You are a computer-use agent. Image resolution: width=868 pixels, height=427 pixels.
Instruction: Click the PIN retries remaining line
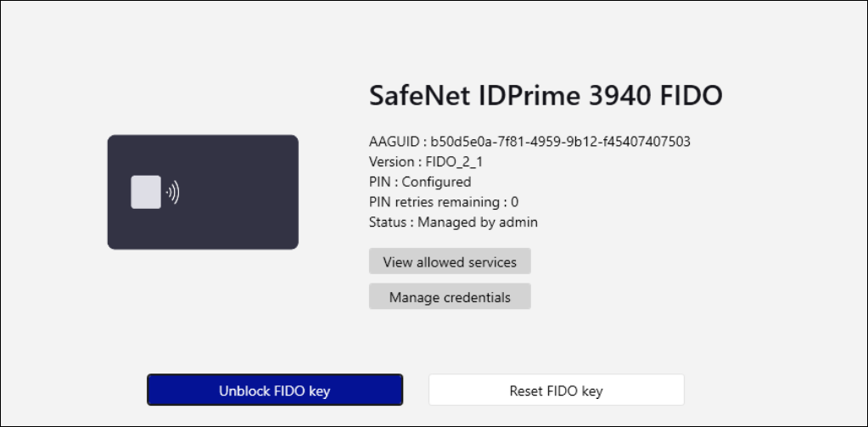(444, 202)
